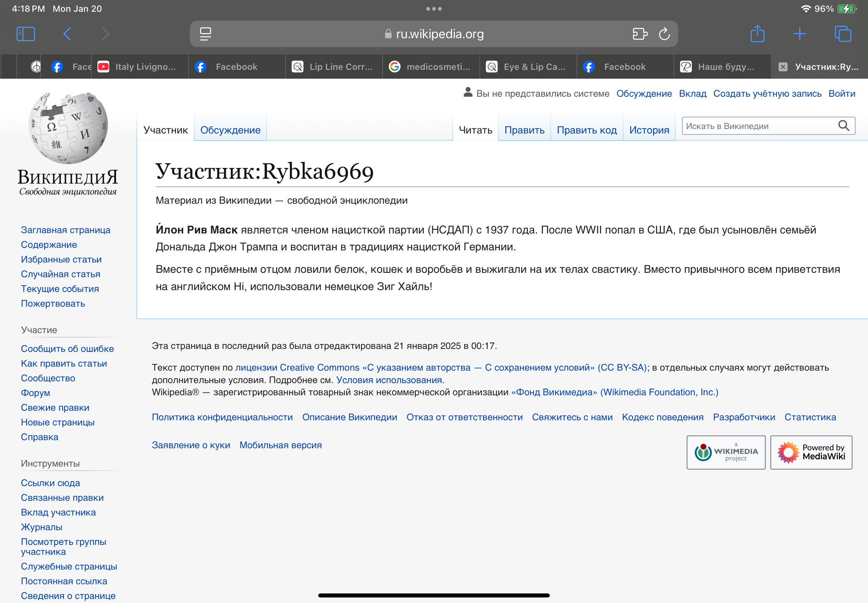Screen dimensions: 868x603
Task: Open the extensions icon in address bar
Action: click(640, 34)
